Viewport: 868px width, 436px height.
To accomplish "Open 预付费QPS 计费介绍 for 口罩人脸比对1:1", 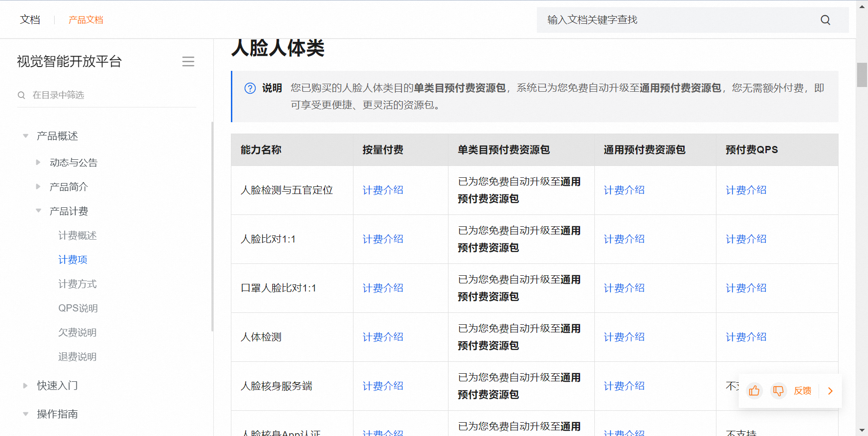I will tap(746, 288).
